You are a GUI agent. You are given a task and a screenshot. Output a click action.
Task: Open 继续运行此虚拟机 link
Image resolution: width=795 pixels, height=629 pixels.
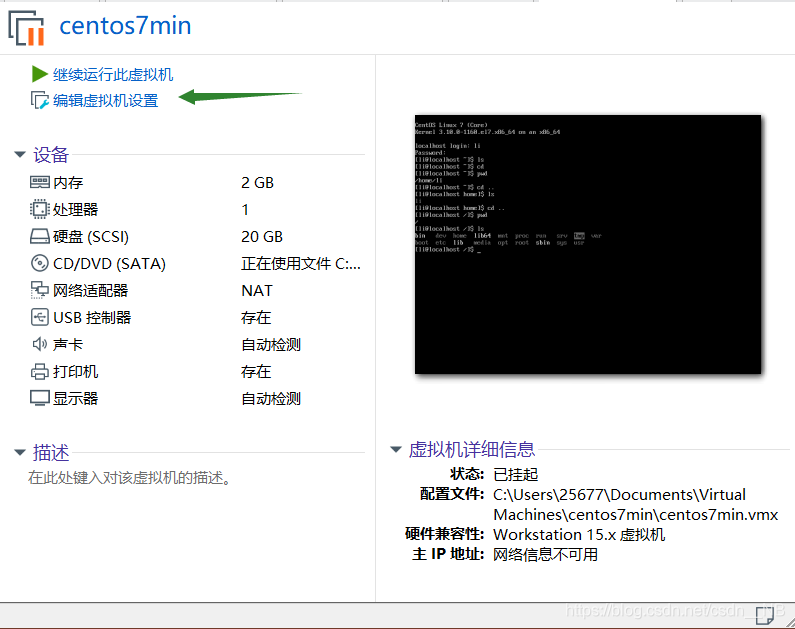pyautogui.click(x=113, y=75)
